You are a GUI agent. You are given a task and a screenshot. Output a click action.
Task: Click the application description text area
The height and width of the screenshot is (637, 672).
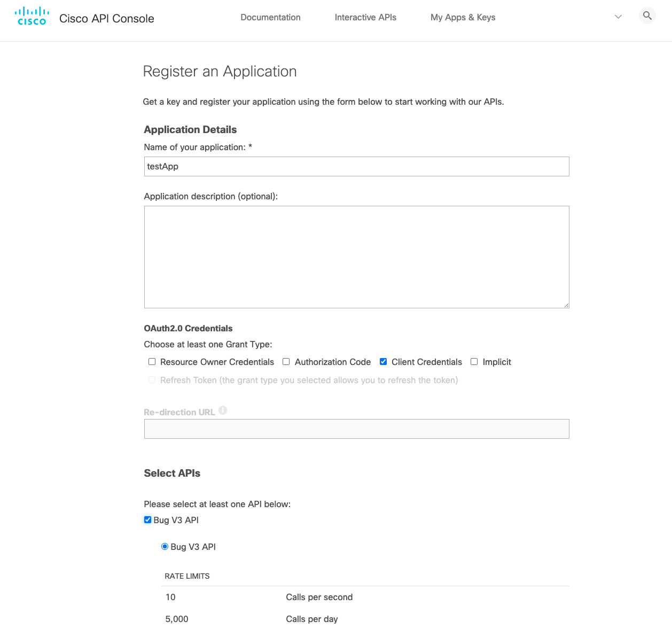tap(356, 257)
